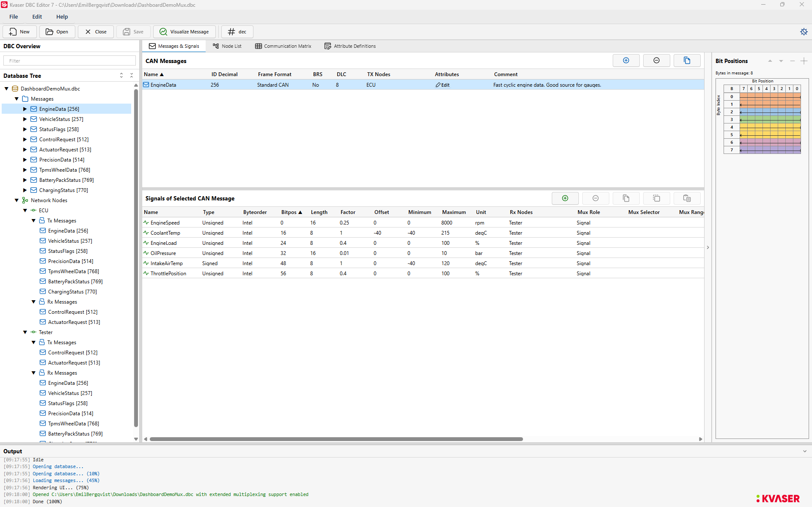Sort CAN messages by Name column

pyautogui.click(x=154, y=74)
